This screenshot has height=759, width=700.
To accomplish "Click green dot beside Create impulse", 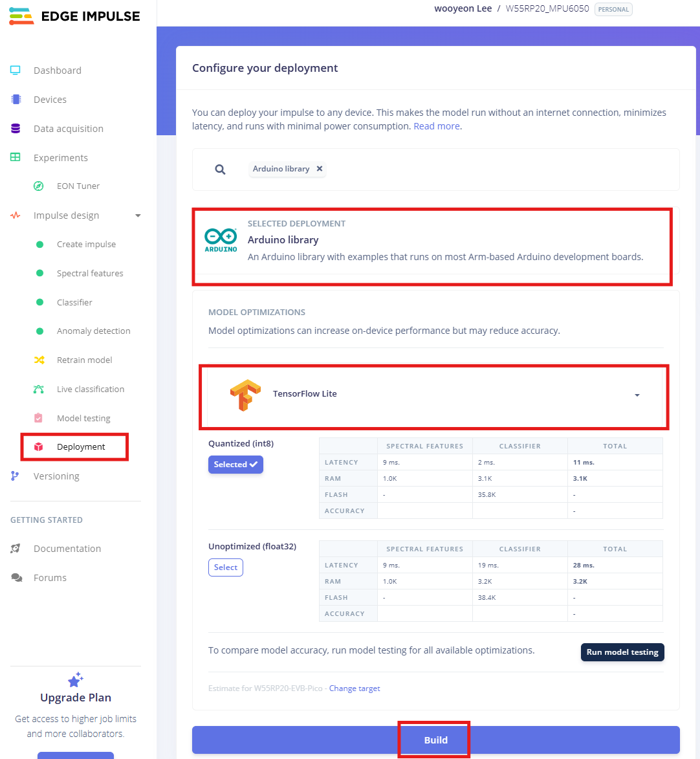I will point(39,245).
